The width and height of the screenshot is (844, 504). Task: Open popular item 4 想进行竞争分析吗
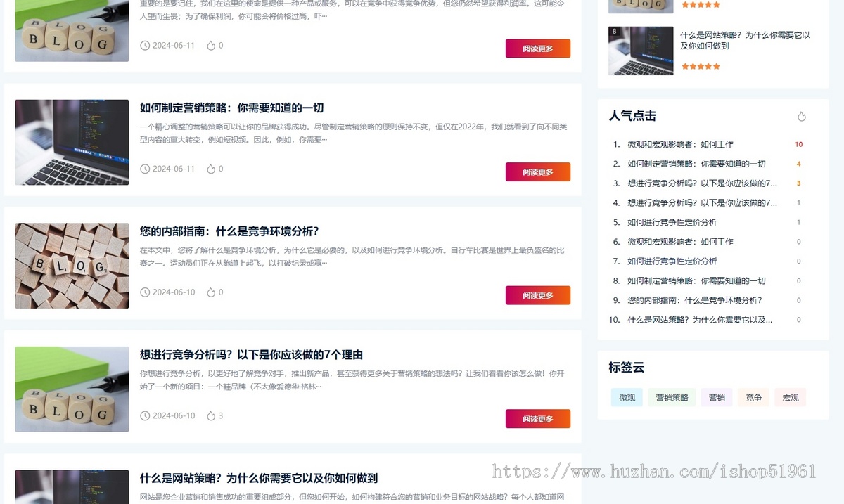(702, 203)
